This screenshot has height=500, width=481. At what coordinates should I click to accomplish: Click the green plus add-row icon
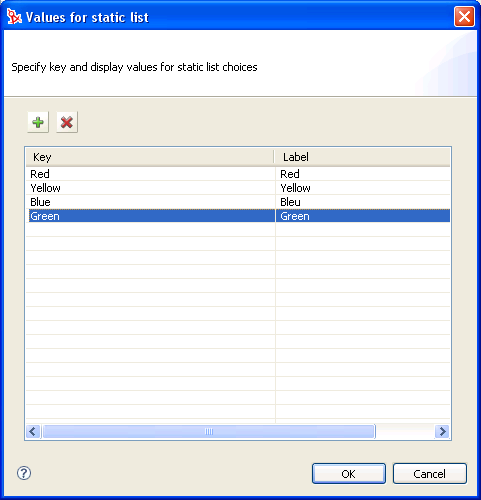pos(38,122)
